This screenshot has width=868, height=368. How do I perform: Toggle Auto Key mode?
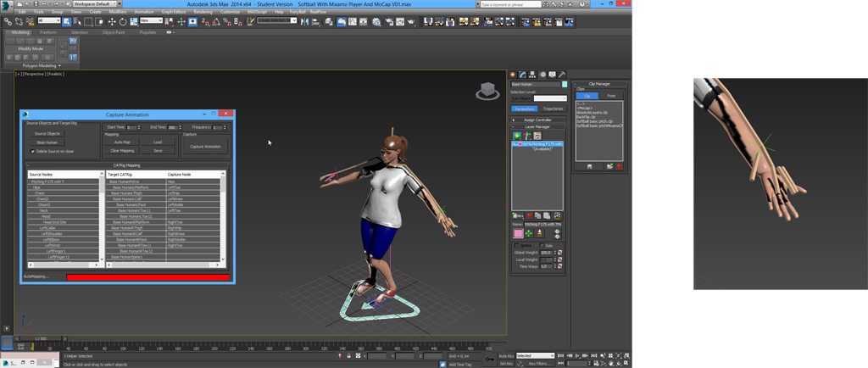pos(506,356)
